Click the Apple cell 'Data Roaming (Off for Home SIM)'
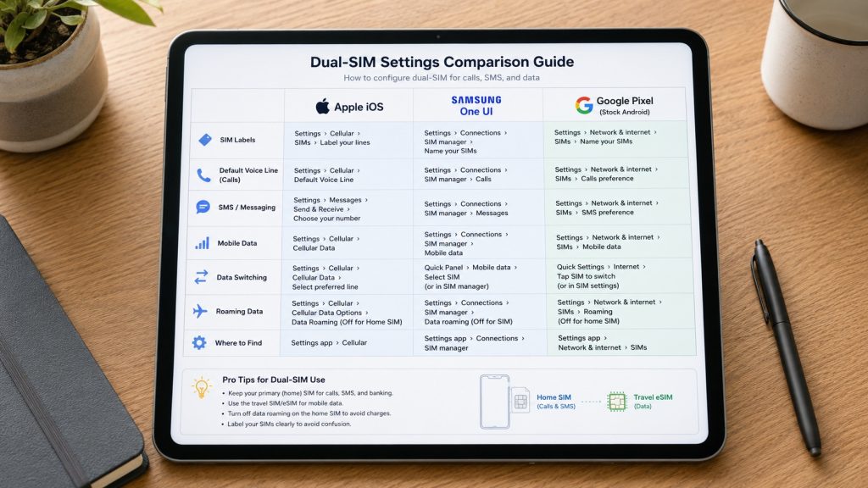The width and height of the screenshot is (868, 488). (347, 322)
